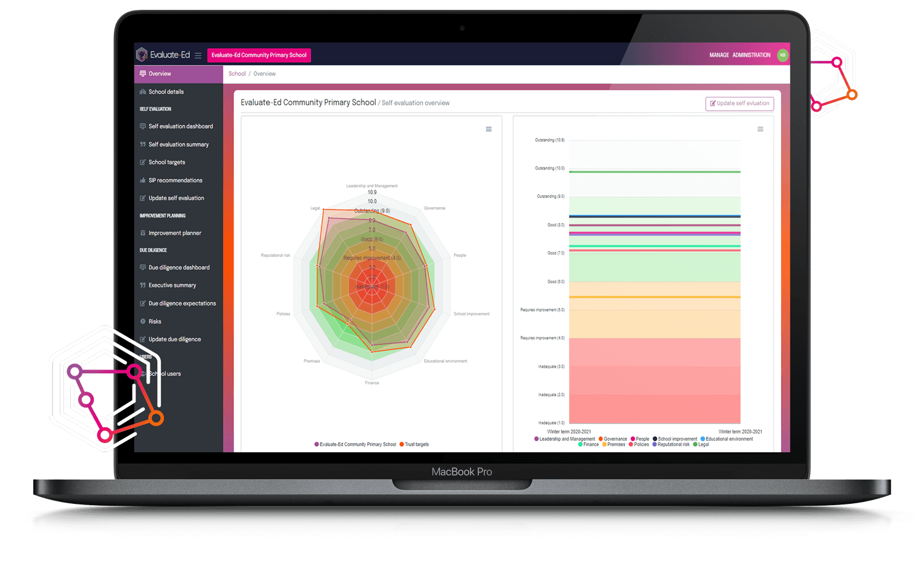Open the KB user avatar

coord(782,55)
